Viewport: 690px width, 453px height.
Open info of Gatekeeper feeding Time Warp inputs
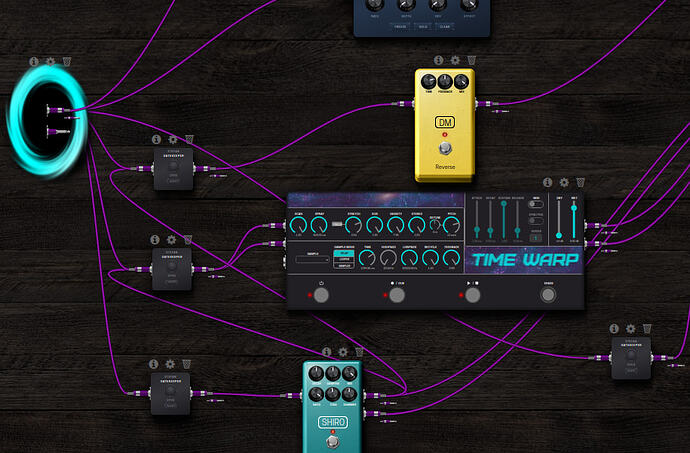click(155, 239)
